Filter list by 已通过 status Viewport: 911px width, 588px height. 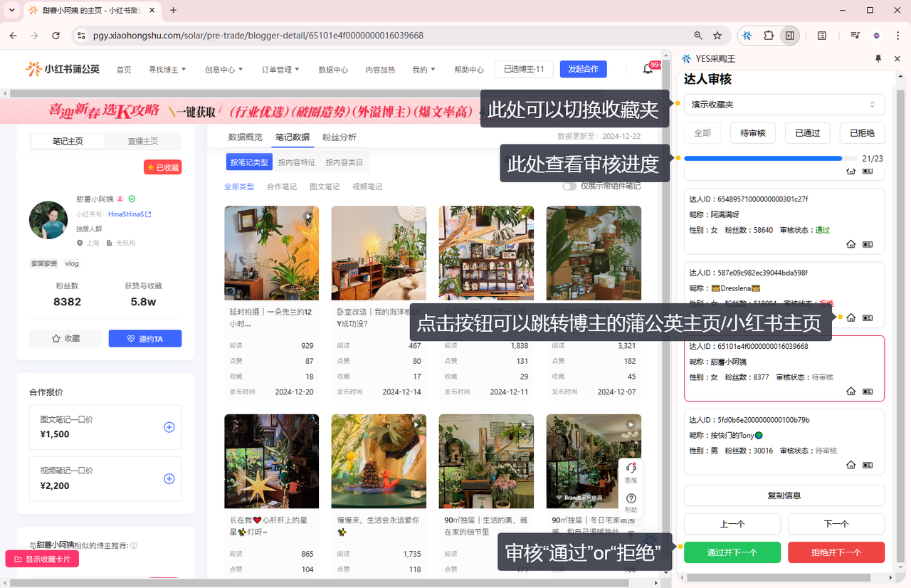point(807,133)
